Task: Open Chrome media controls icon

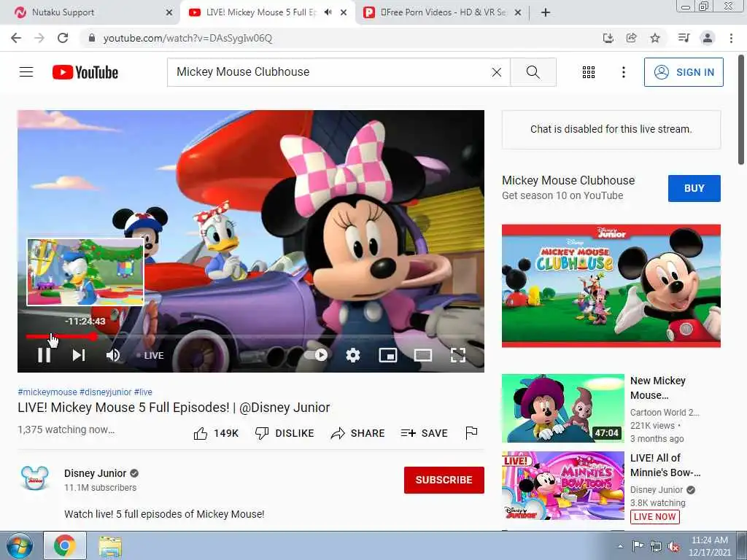Action: coord(684,38)
